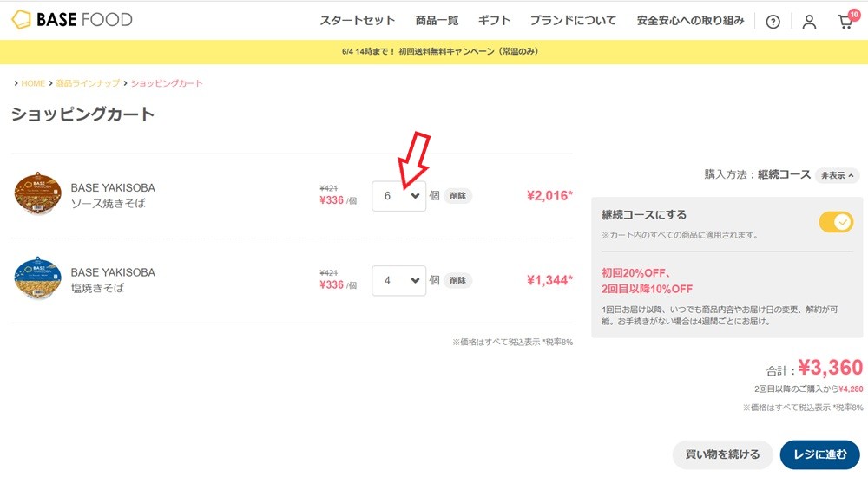Click the ¥2,016 subtotal price
The image size is (868, 477).
pyautogui.click(x=549, y=196)
